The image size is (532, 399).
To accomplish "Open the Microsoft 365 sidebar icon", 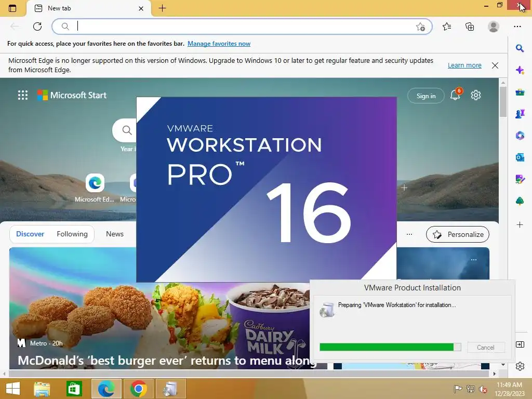I will pos(520,136).
